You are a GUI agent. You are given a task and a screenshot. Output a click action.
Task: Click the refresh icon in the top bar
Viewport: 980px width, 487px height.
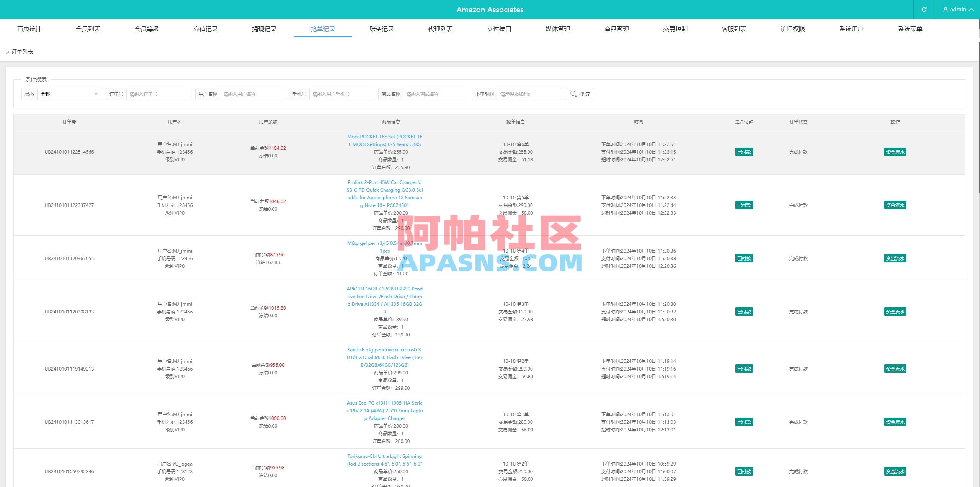click(924, 9)
